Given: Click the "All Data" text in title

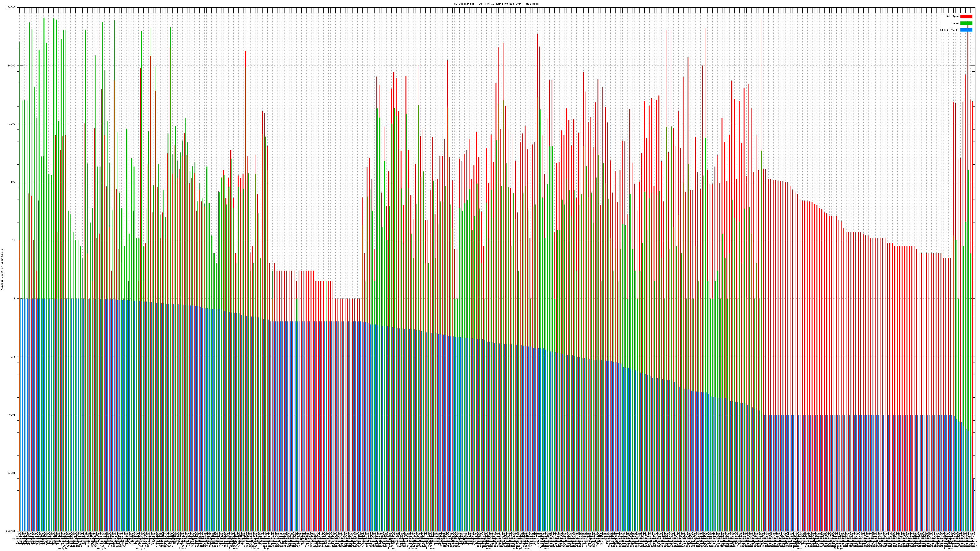Looking at the screenshot, I should click(532, 4).
